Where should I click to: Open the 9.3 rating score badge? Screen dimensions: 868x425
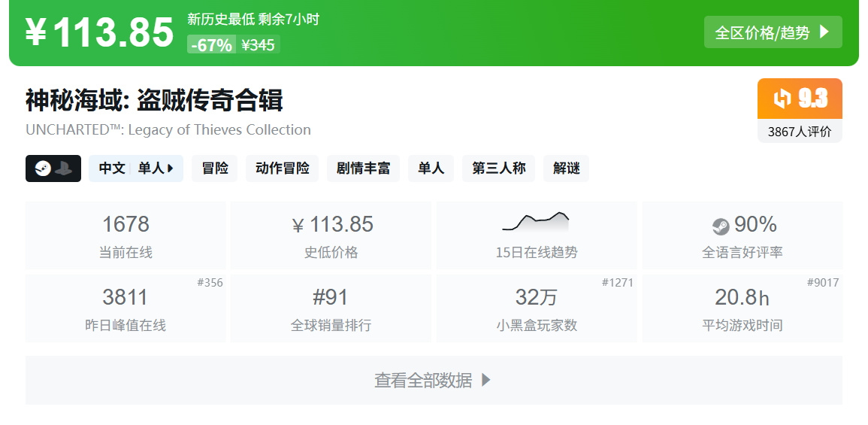pyautogui.click(x=800, y=99)
